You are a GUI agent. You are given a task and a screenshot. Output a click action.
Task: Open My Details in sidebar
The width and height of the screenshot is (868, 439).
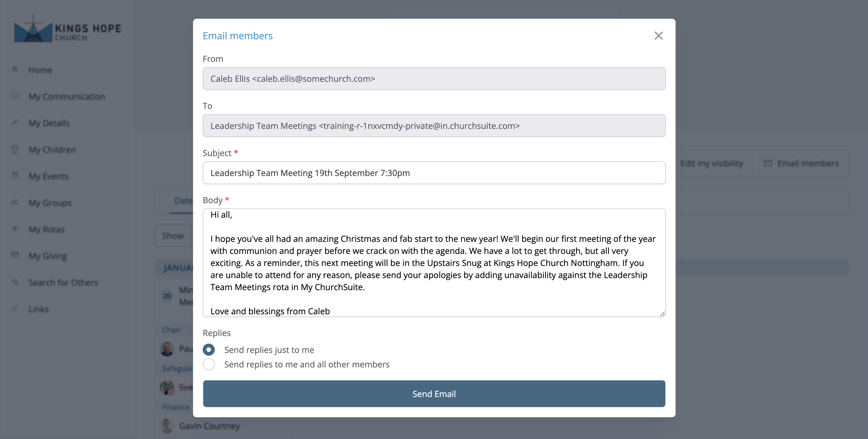(49, 123)
